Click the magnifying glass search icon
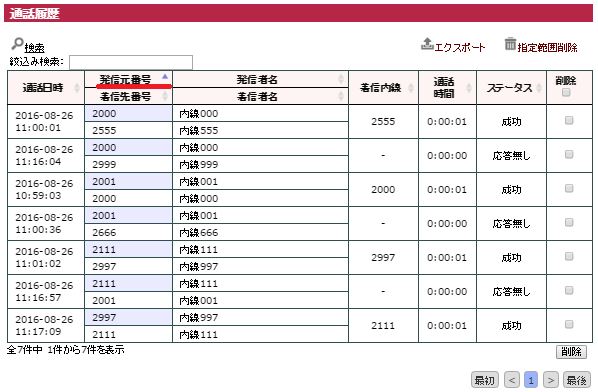 pos(17,44)
